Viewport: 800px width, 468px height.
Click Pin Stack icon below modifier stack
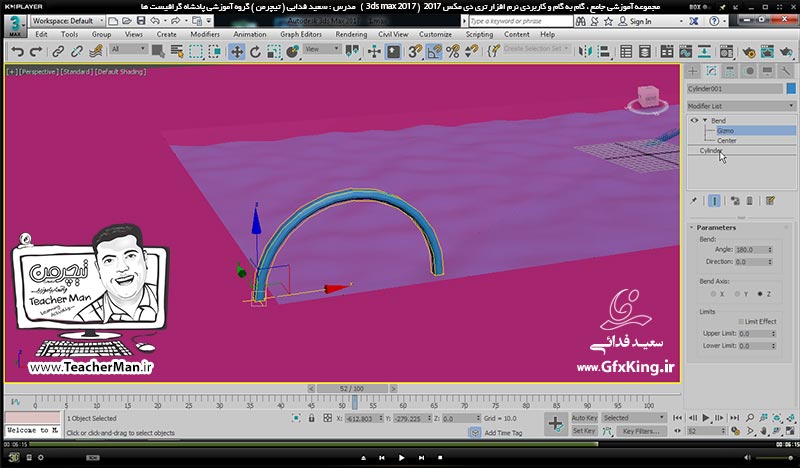(x=693, y=201)
